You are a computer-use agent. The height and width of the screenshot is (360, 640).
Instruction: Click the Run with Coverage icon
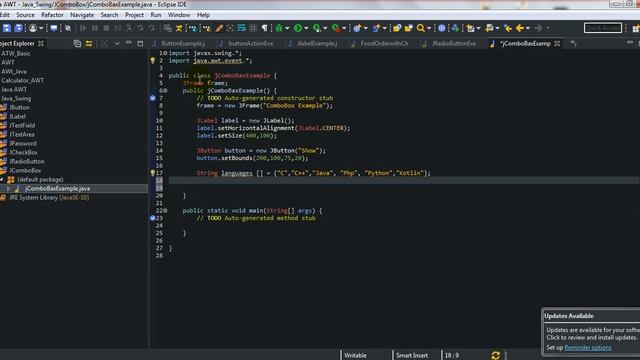click(317, 28)
